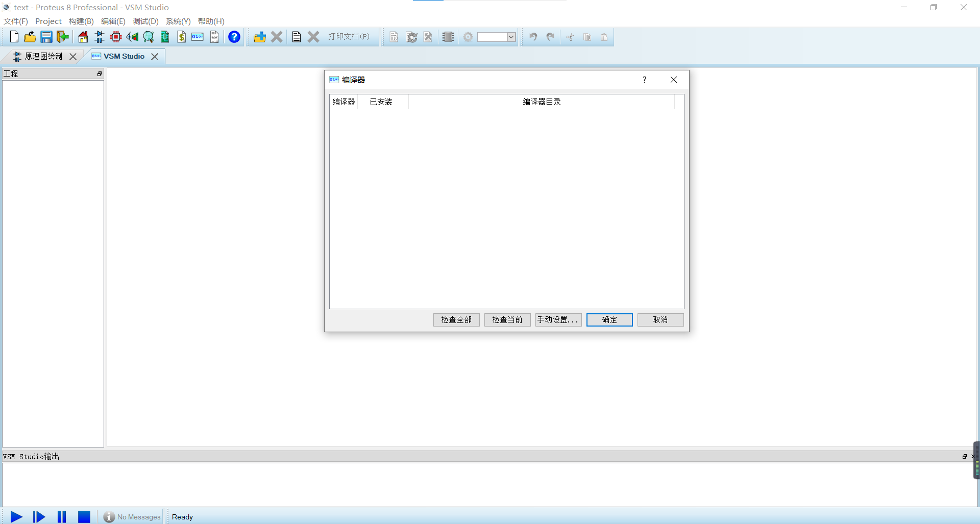Screen dimensions: 980x524
Task: Open Design Explorer green document icon
Action: tap(165, 37)
